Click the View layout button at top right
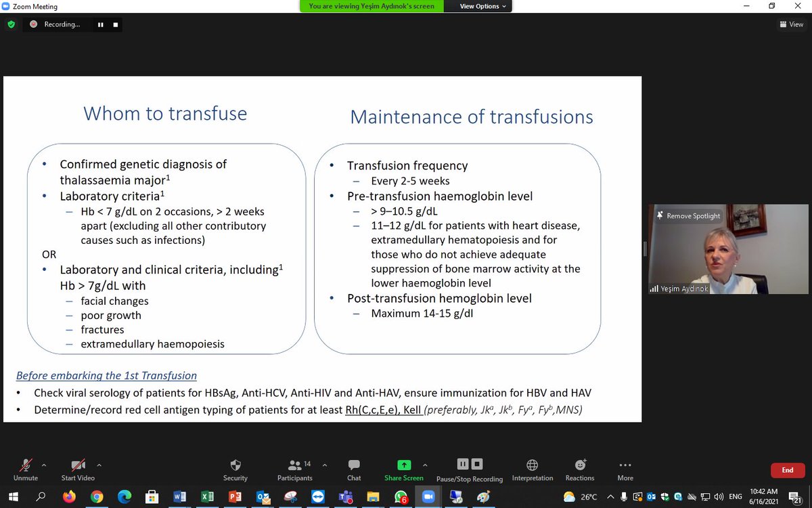The width and height of the screenshot is (812, 508). [x=792, y=24]
